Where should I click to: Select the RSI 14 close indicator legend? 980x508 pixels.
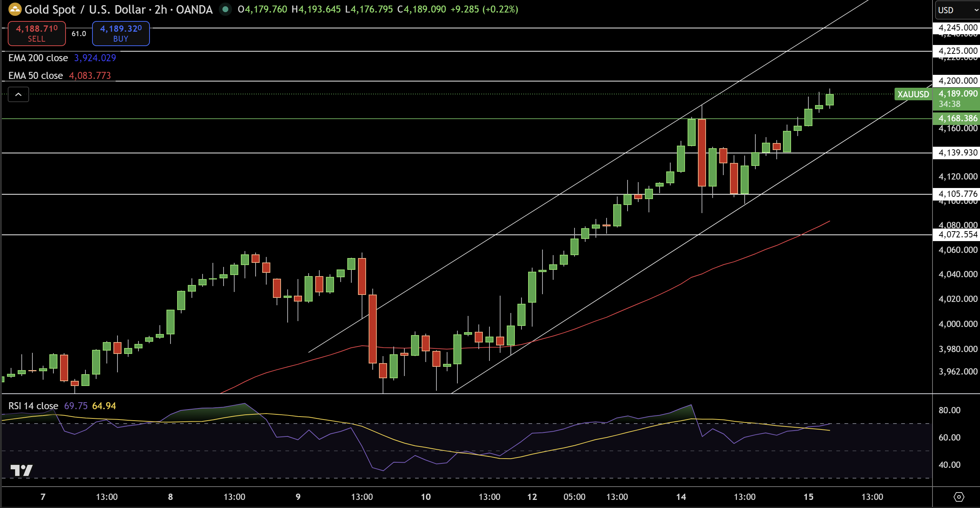pos(33,406)
